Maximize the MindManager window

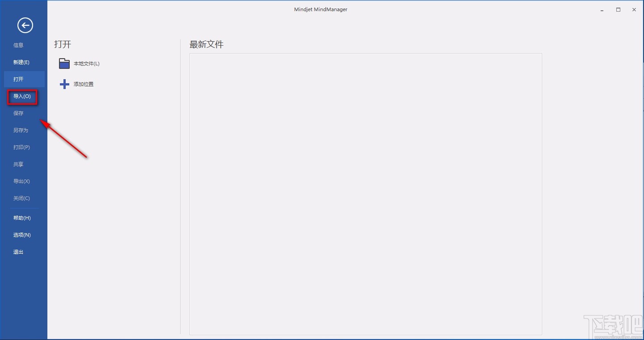[x=618, y=10]
